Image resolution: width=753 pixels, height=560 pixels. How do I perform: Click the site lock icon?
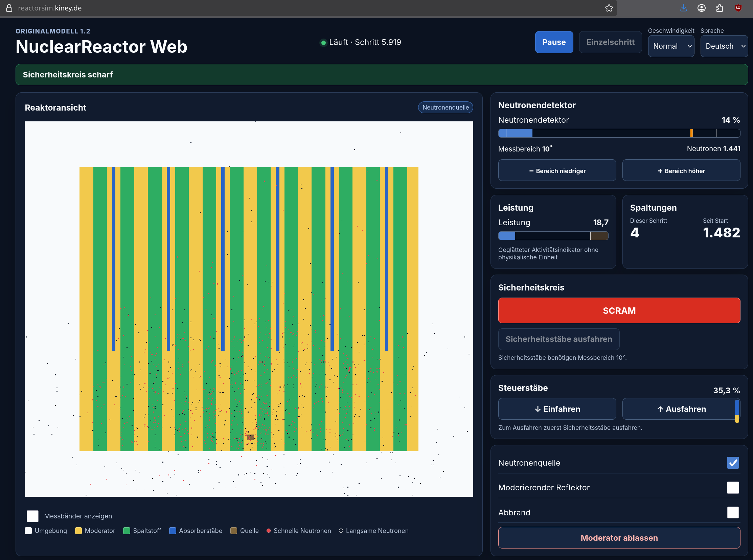(x=9, y=8)
